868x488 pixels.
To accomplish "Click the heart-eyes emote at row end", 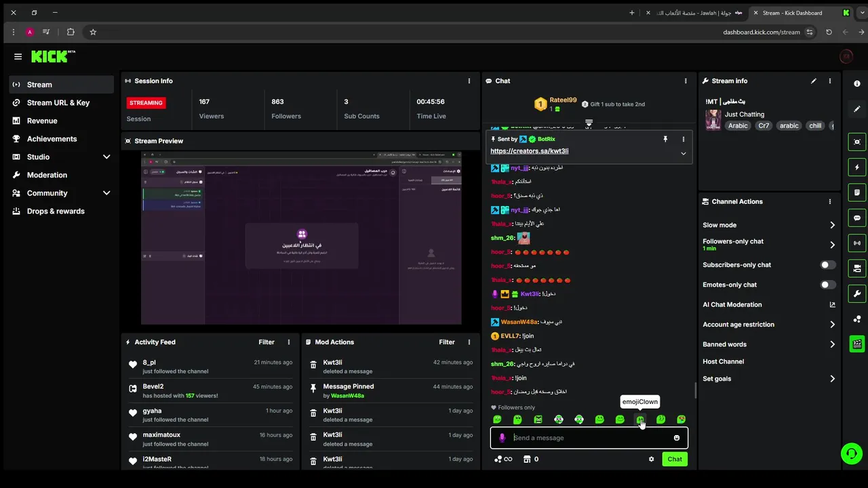I will (x=681, y=420).
